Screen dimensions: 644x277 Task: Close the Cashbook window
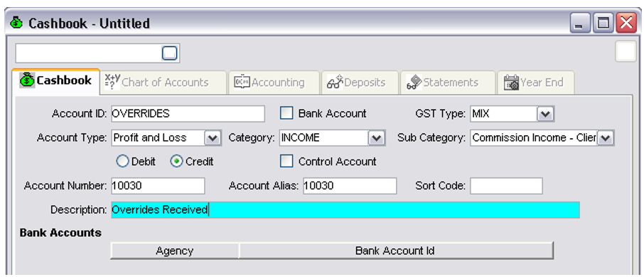pos(626,23)
